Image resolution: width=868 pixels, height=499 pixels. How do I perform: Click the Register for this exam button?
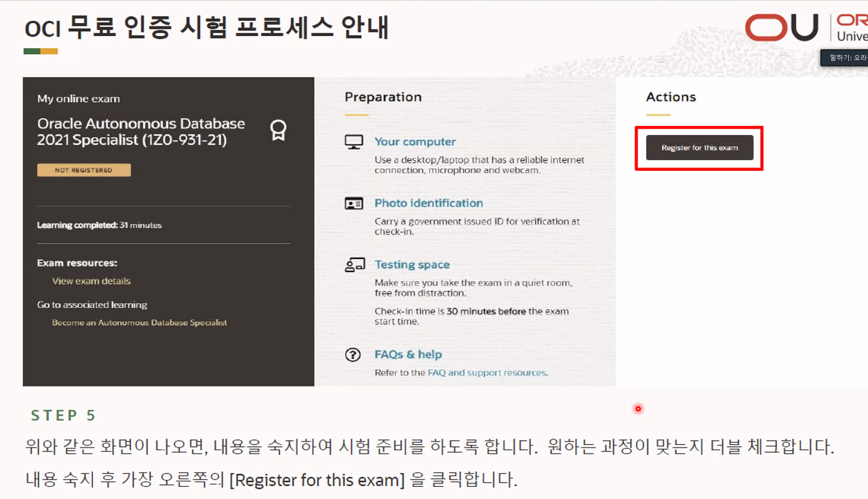[699, 148]
